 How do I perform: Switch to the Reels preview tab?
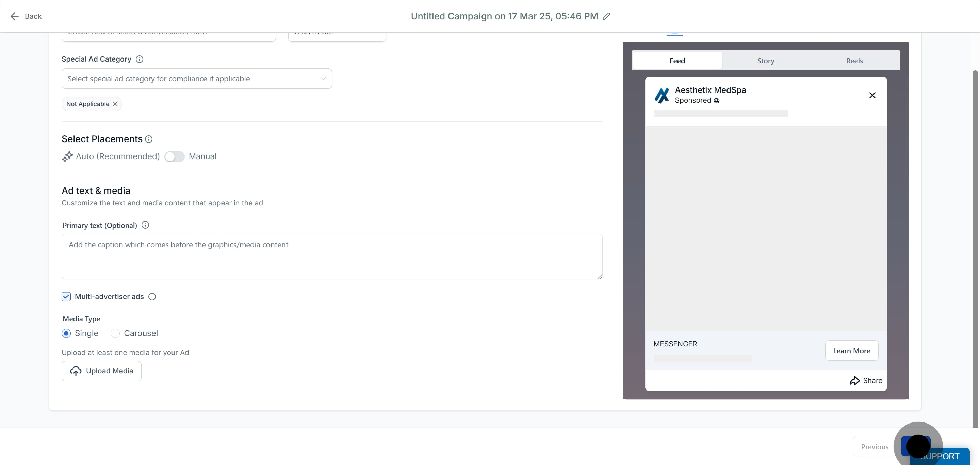854,61
